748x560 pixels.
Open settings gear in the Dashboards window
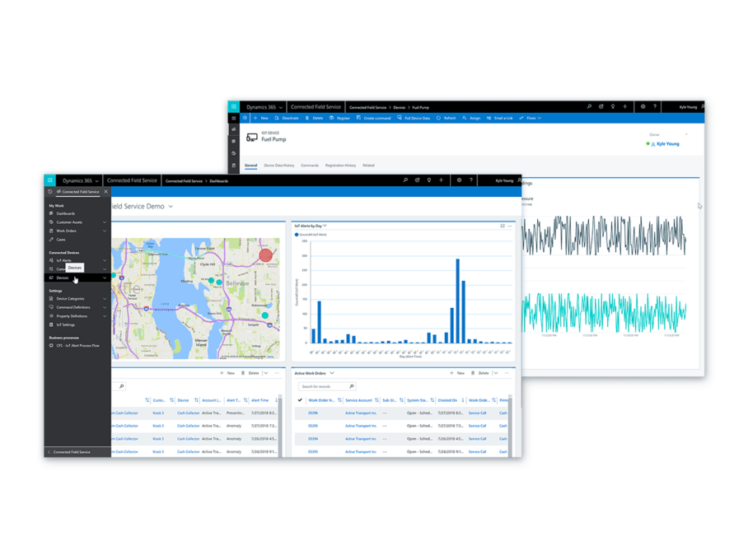coord(460,180)
